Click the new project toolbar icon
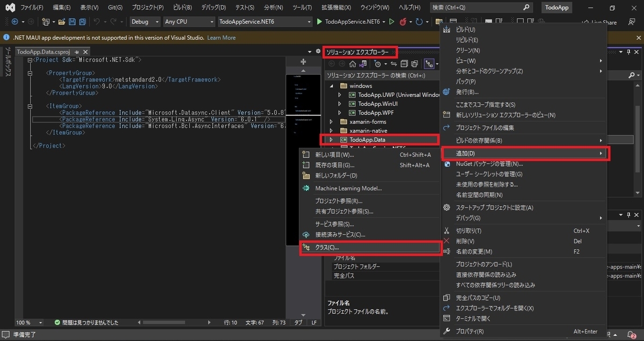The height and width of the screenshot is (341, 644). 46,22
